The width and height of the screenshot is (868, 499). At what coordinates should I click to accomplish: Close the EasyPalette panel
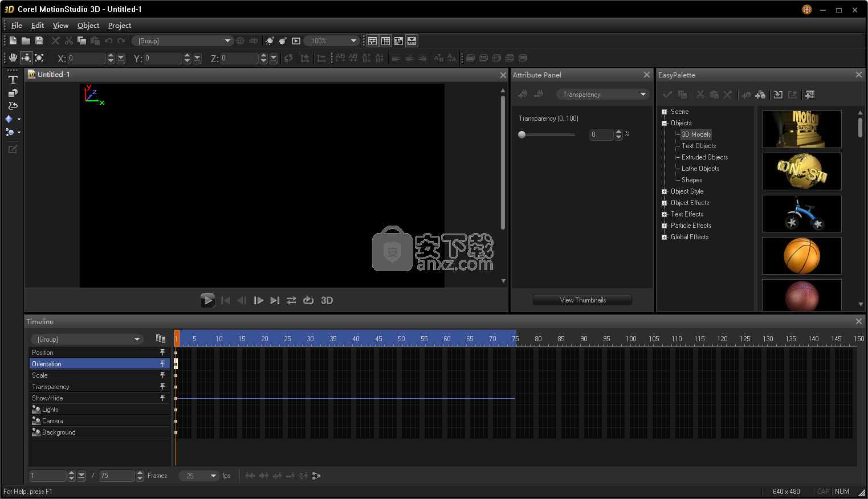click(858, 75)
